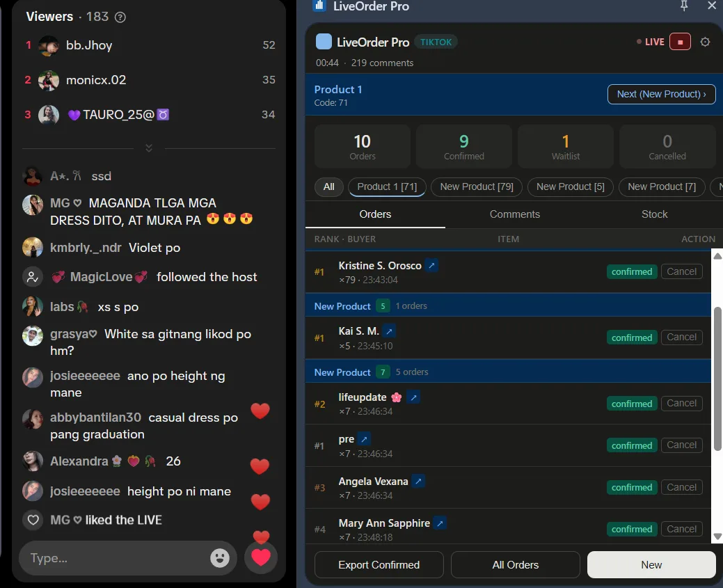Select the New Product [79] filter chip
723x588 pixels.
476,186
